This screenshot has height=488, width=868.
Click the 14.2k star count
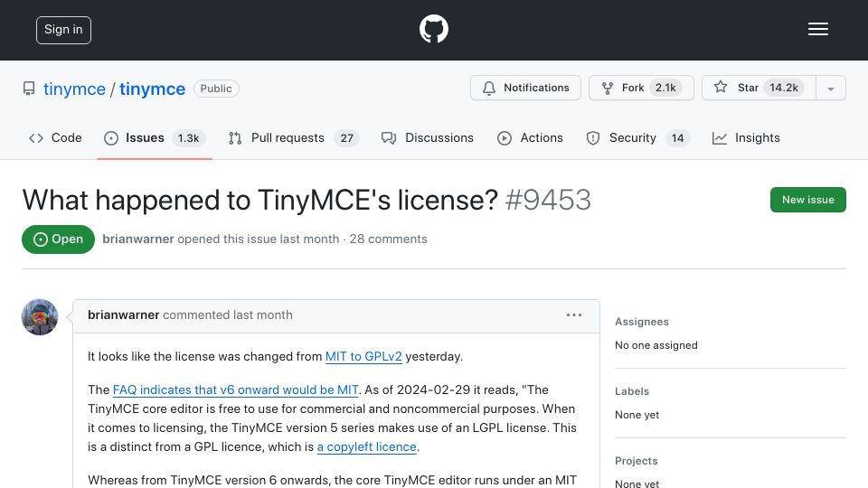pyautogui.click(x=783, y=88)
